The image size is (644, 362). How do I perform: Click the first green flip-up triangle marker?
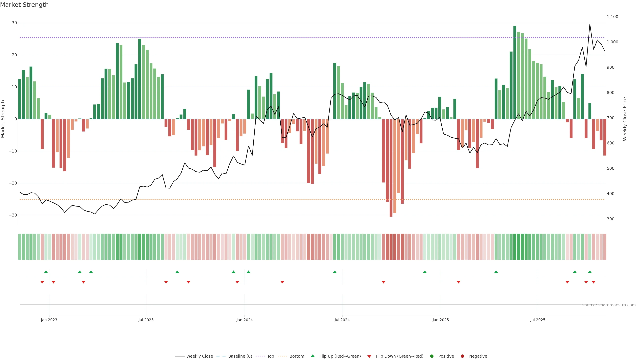coord(46,272)
